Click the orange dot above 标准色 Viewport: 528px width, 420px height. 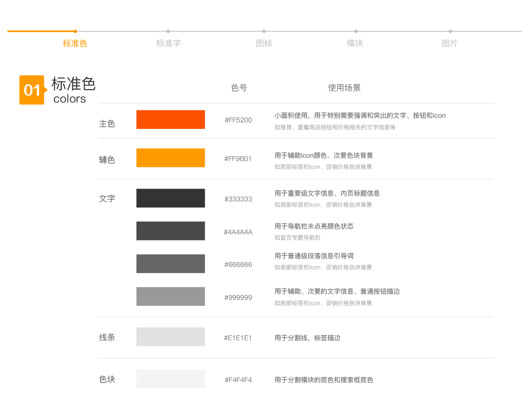(x=75, y=31)
